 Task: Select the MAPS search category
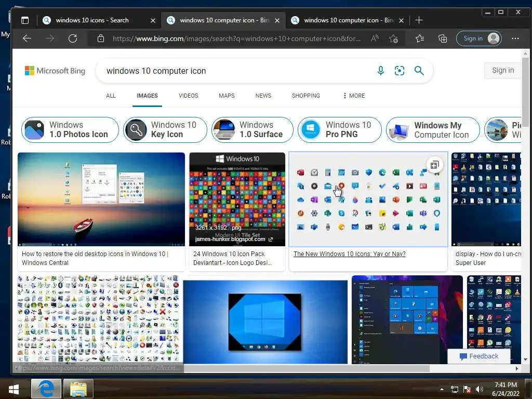(227, 96)
